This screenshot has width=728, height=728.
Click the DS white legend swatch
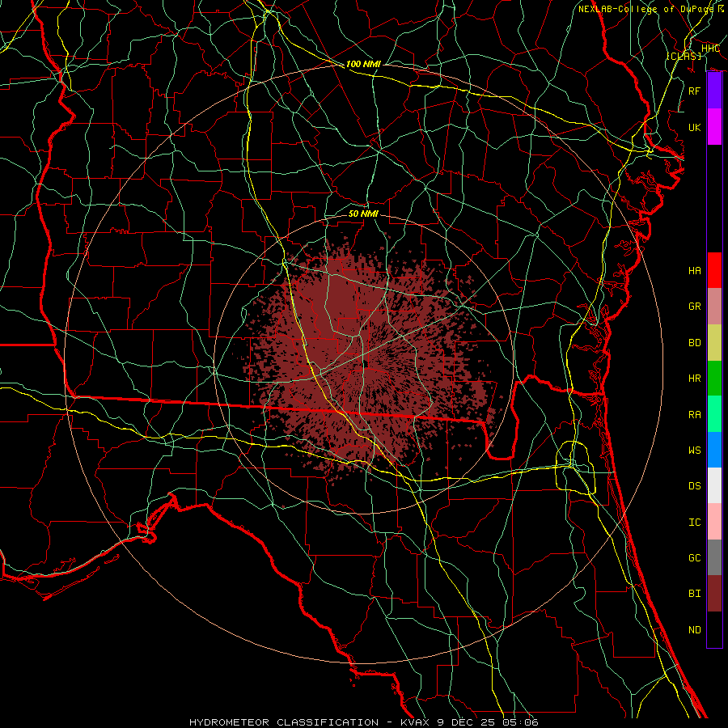coord(714,485)
